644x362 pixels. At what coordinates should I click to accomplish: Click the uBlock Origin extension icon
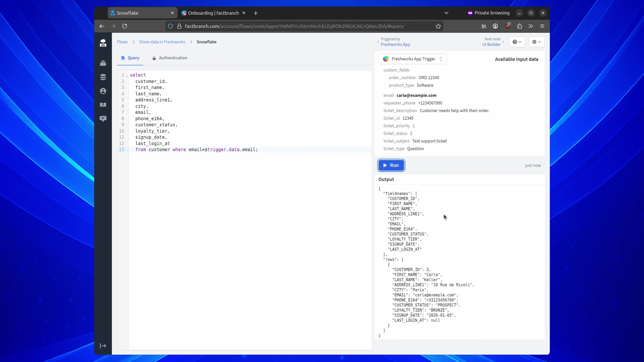point(507,26)
